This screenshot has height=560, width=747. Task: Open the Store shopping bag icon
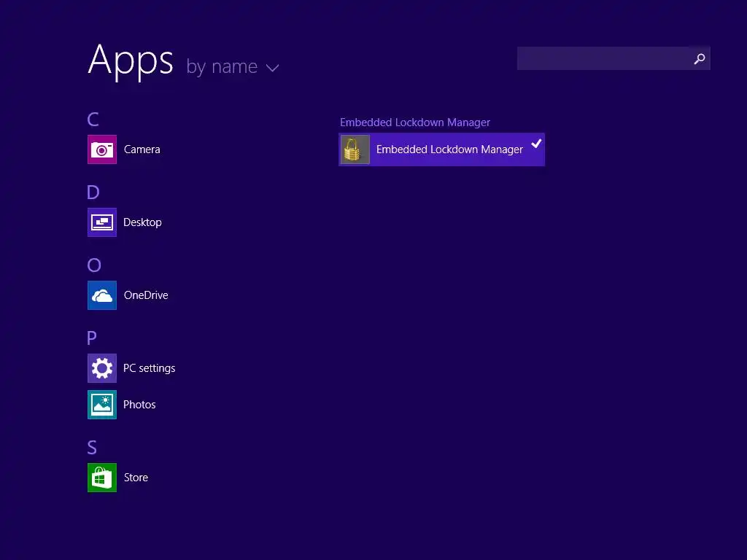click(102, 478)
